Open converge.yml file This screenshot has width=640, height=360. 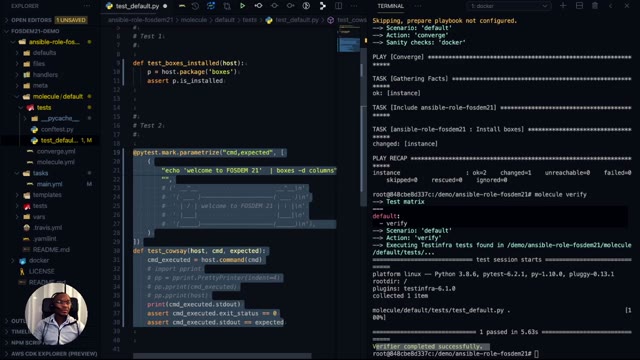[56, 151]
